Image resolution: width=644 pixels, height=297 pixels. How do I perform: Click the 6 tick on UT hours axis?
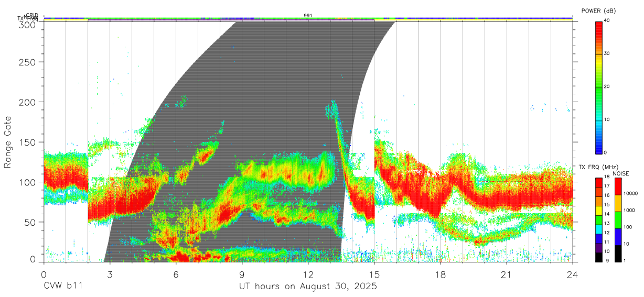pyautogui.click(x=176, y=274)
